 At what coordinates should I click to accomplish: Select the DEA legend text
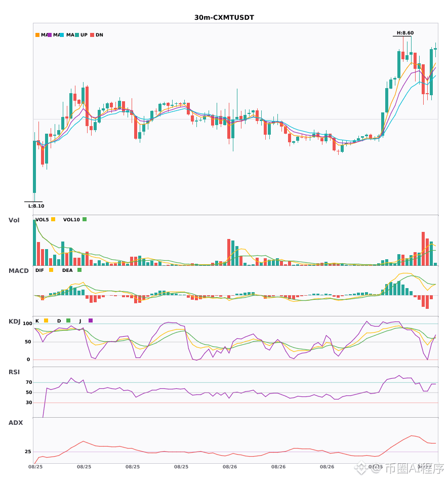pos(67,270)
